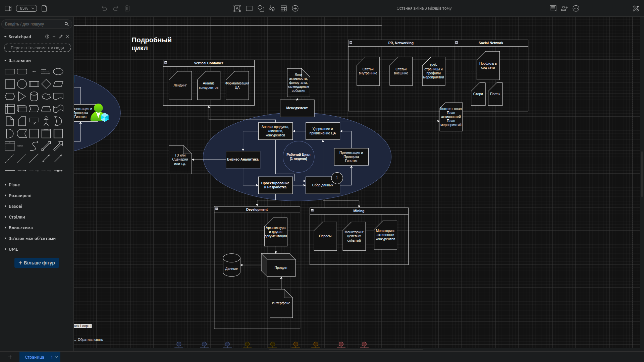Expand the Блок-схема shape category
This screenshot has width=644, height=362.
click(20, 228)
